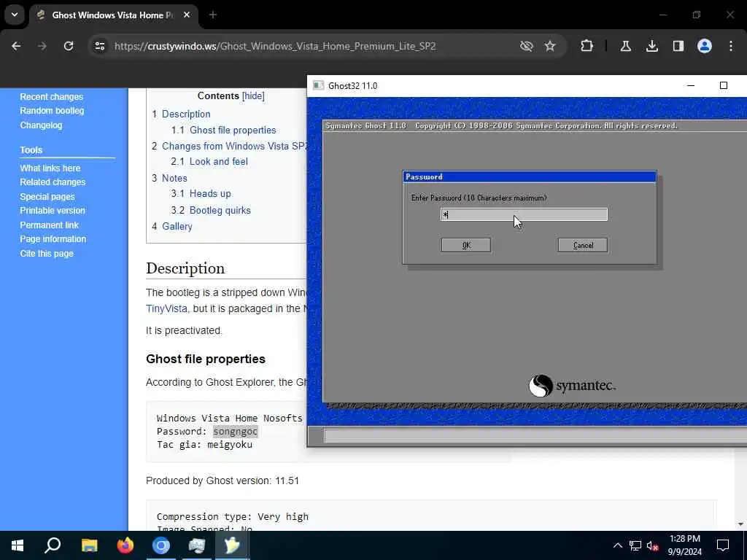Open File Explorer from taskbar

tap(89, 545)
